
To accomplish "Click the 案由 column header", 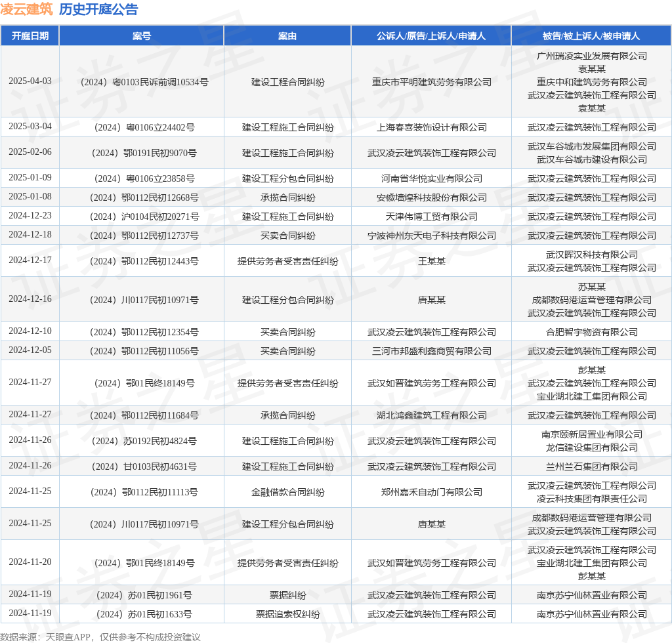I will click(287, 36).
